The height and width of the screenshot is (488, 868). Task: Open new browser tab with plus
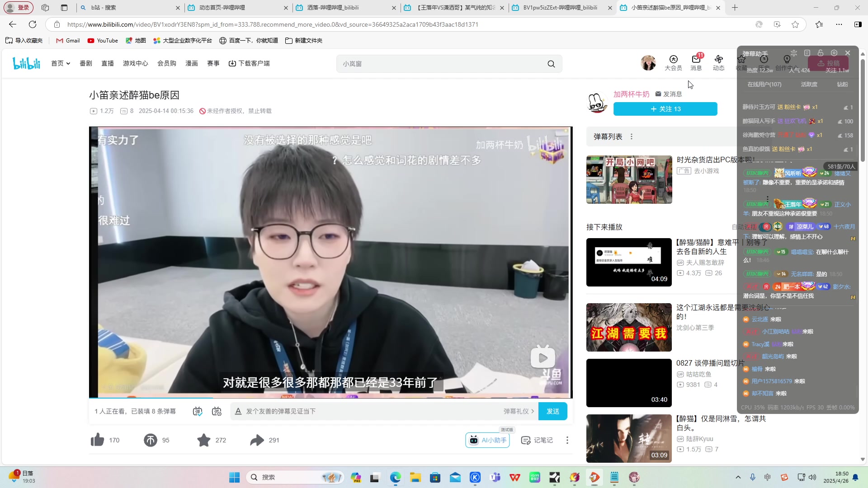[x=735, y=8]
